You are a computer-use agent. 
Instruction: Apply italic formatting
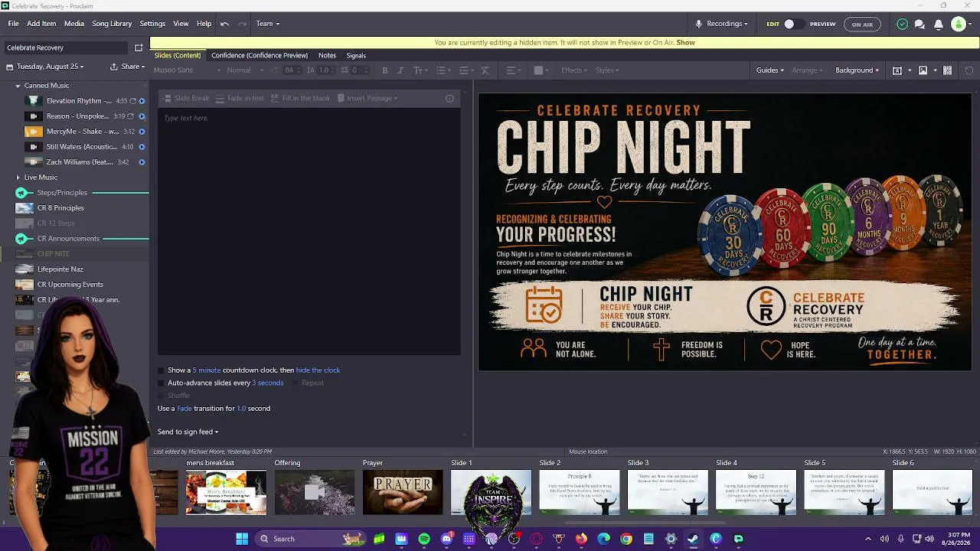tap(400, 70)
